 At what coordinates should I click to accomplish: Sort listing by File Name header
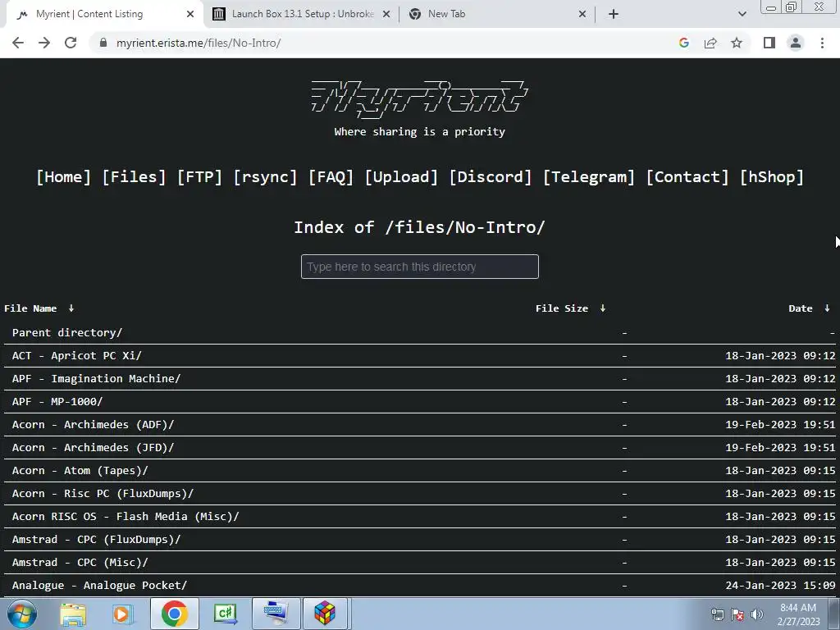[30, 308]
